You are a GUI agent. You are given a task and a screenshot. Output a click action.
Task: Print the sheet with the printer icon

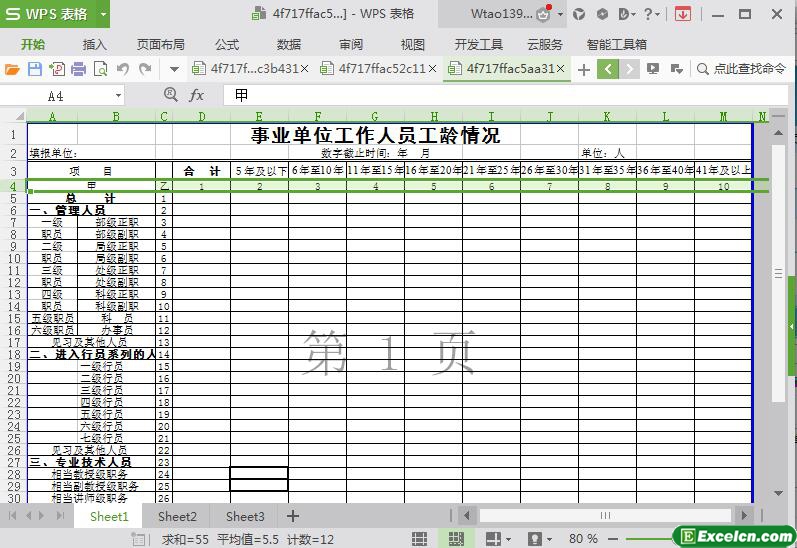pos(78,69)
